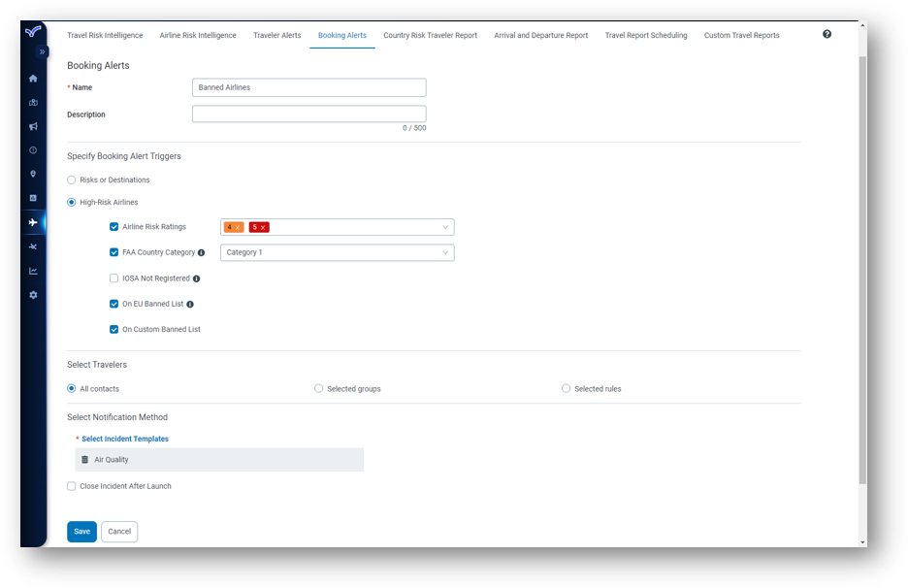Show info for FAA Country Category
This screenshot has width=908, height=588.
coord(202,252)
